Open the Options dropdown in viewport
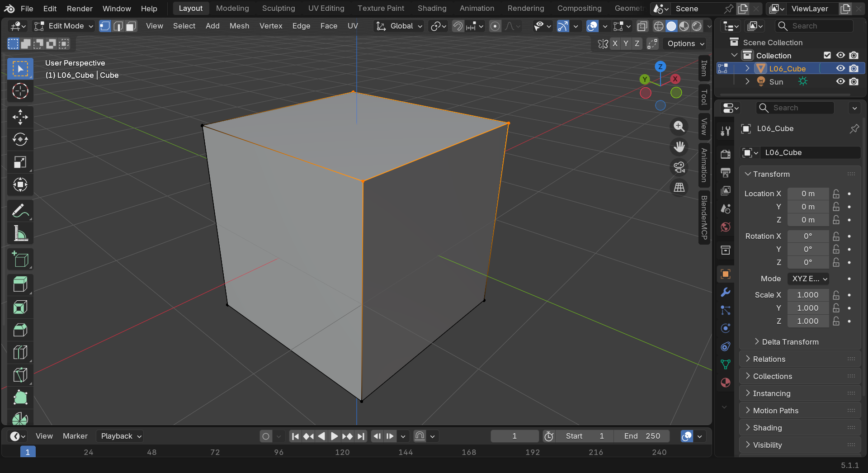Viewport: 868px width, 473px height. (685, 43)
